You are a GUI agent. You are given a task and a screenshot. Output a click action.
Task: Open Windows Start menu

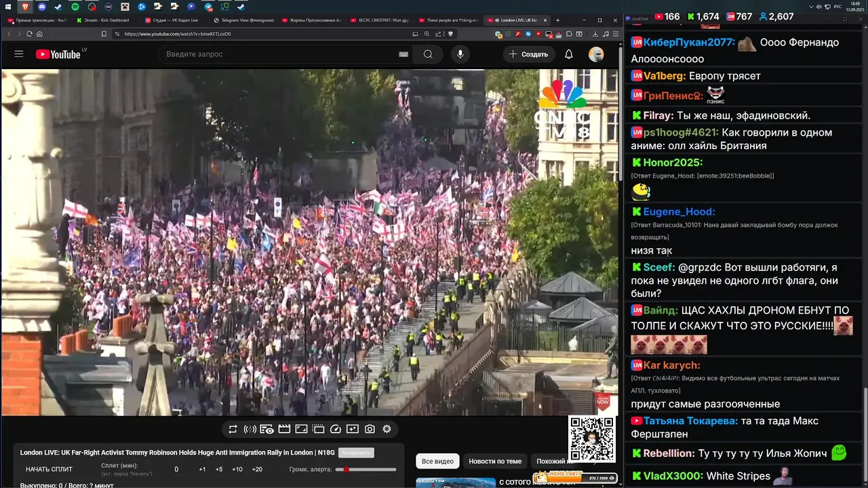[x=9, y=7]
